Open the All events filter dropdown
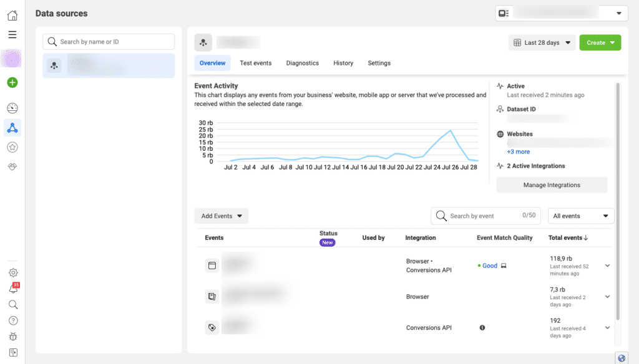This screenshot has height=364, width=639. [x=581, y=216]
